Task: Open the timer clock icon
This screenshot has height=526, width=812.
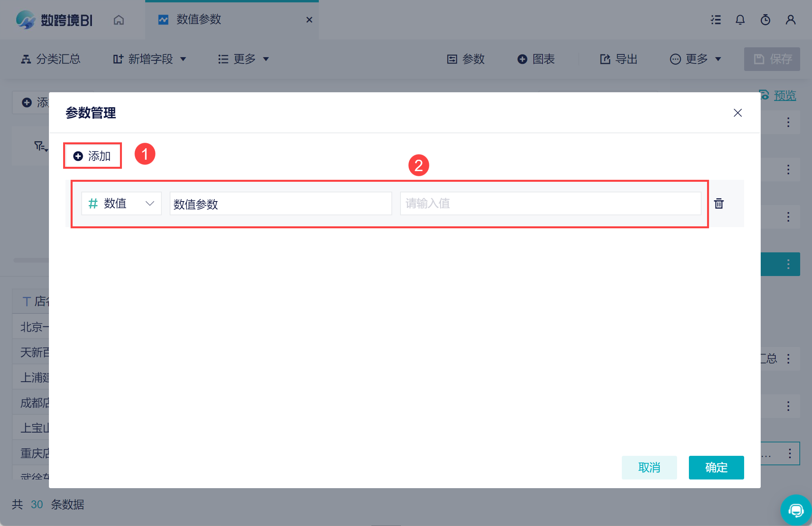Action: click(x=765, y=20)
